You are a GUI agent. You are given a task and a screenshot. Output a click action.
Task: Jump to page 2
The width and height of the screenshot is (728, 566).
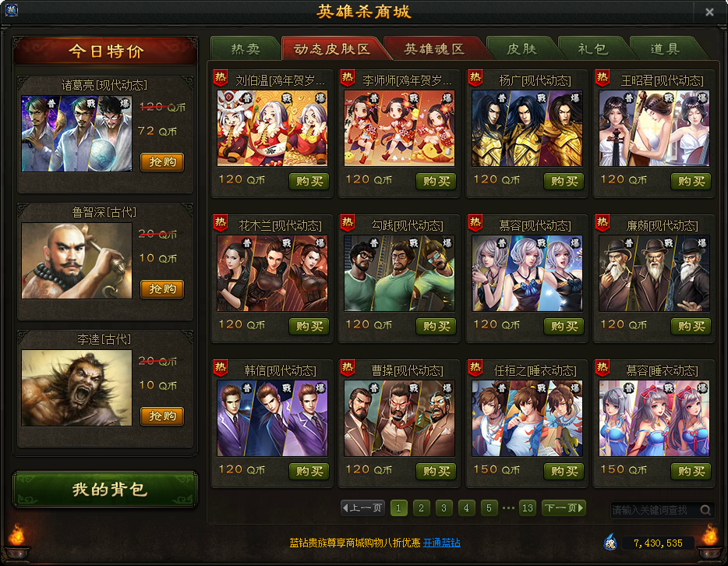[x=421, y=508]
